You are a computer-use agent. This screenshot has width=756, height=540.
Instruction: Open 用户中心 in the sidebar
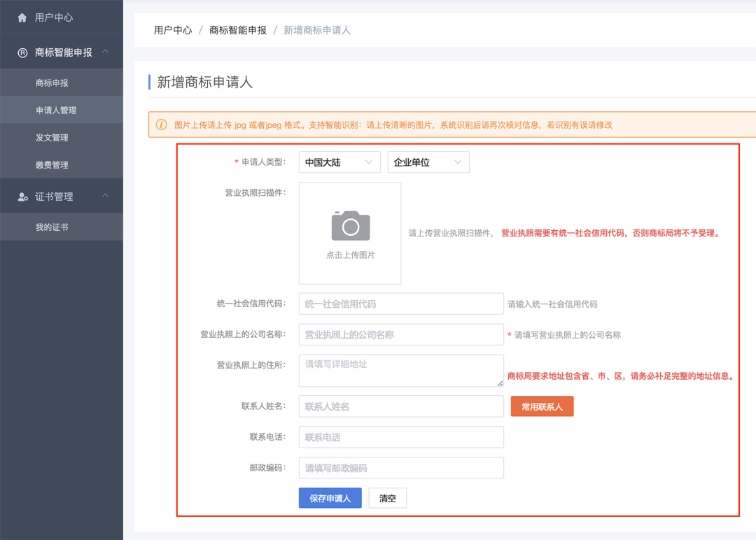[61, 17]
